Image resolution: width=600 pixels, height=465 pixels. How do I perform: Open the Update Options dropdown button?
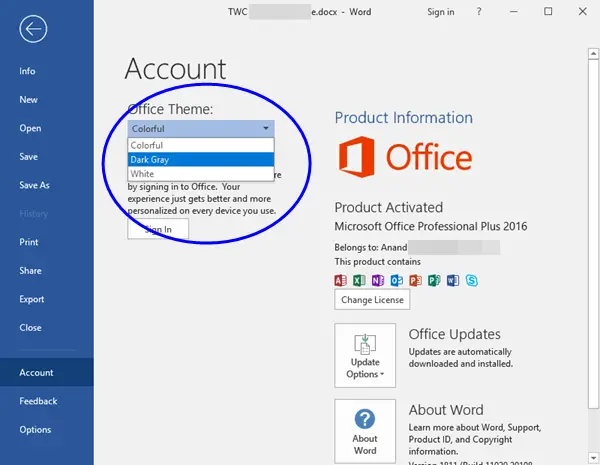[365, 355]
